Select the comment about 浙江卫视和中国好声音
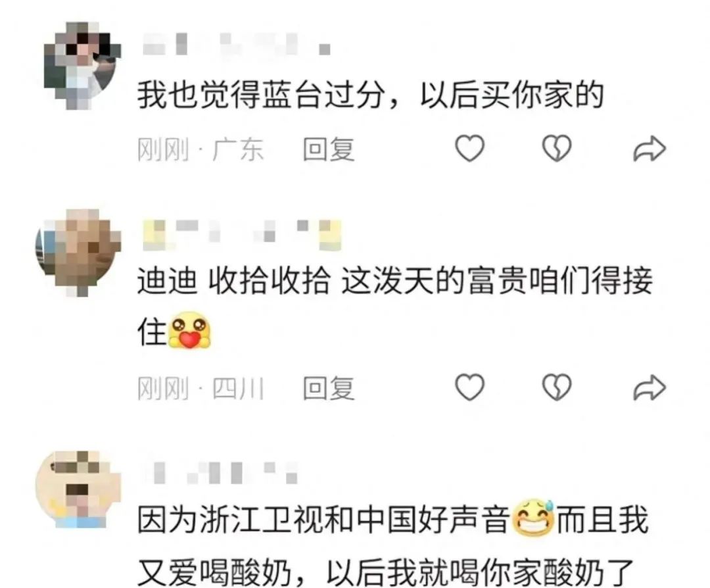The height and width of the screenshot is (588, 710). point(392,545)
